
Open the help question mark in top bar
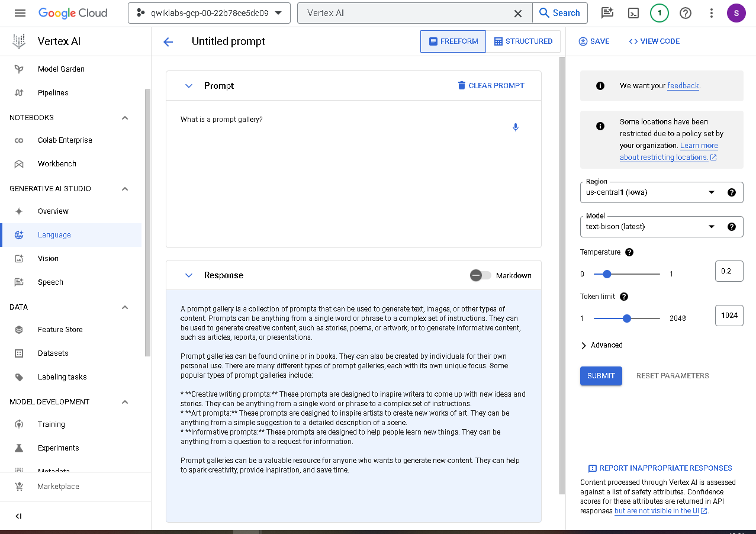pyautogui.click(x=686, y=13)
